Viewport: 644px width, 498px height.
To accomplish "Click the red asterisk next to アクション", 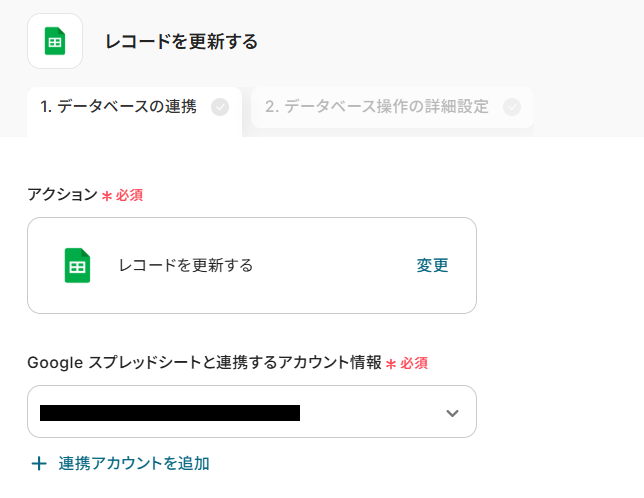I will coord(107,196).
